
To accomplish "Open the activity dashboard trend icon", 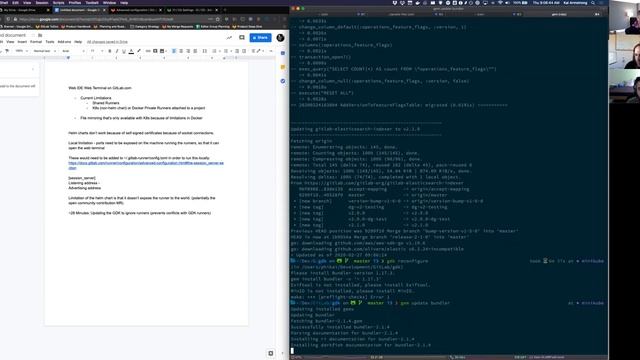I will pyautogui.click(x=229, y=38).
